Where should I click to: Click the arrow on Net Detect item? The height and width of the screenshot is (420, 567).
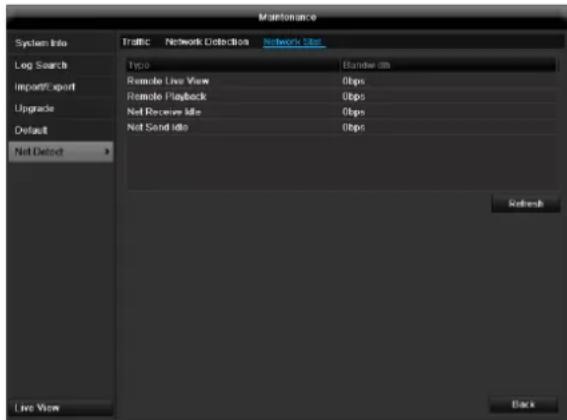coord(107,152)
